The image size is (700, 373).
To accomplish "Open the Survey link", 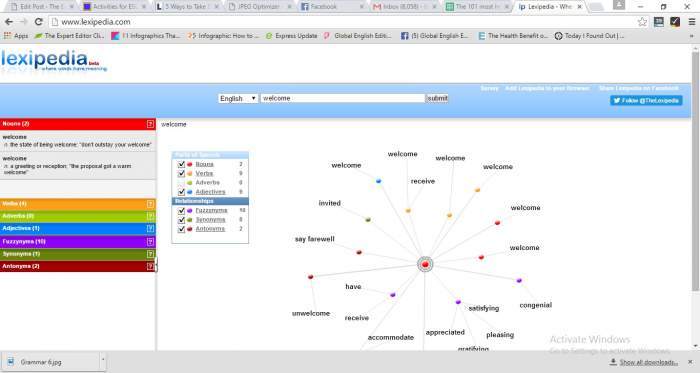I will [489, 88].
